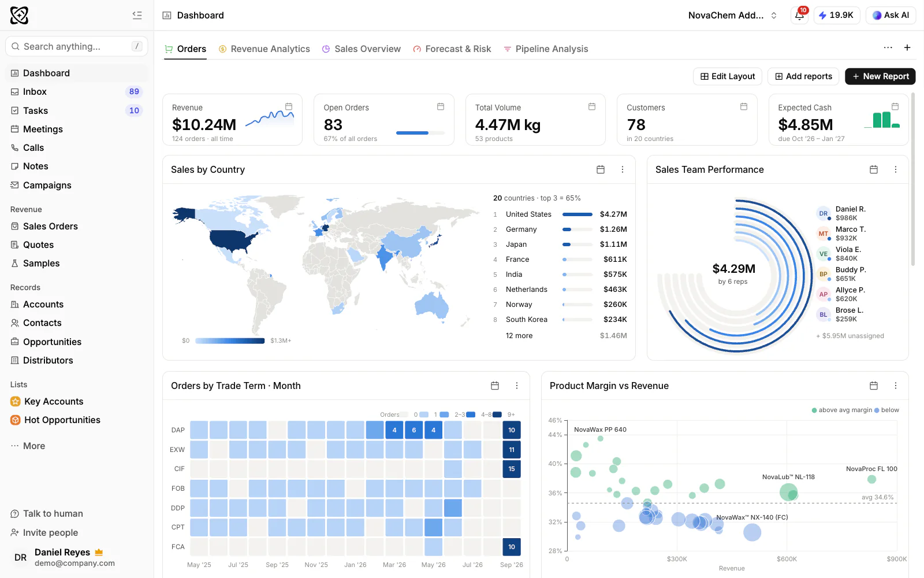This screenshot has width=924, height=578.
Task: Open the notifications bell
Action: click(x=799, y=16)
